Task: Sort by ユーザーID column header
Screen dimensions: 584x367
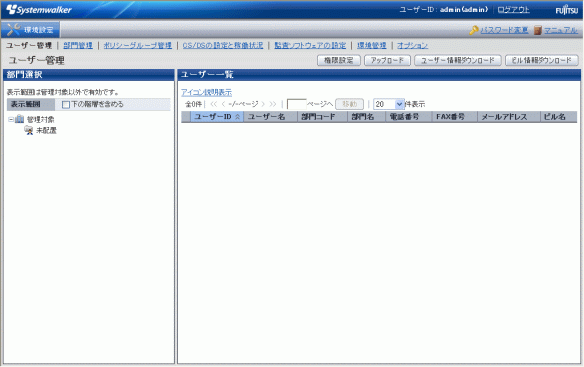Action: click(217, 117)
